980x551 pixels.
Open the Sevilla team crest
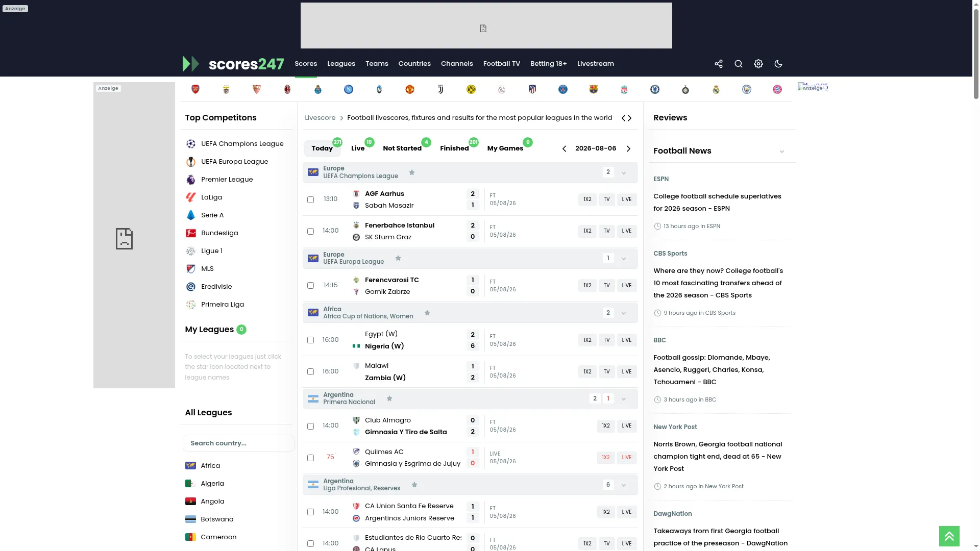(x=257, y=89)
